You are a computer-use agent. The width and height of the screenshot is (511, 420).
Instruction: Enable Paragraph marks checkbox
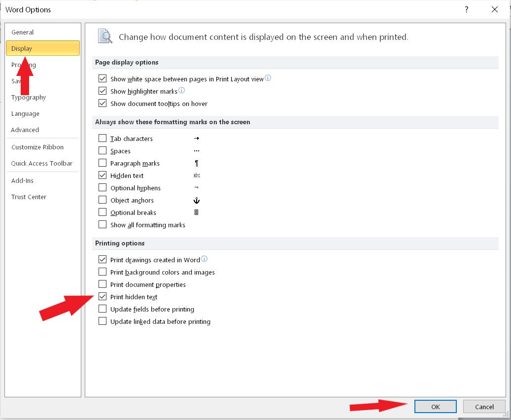pos(102,163)
